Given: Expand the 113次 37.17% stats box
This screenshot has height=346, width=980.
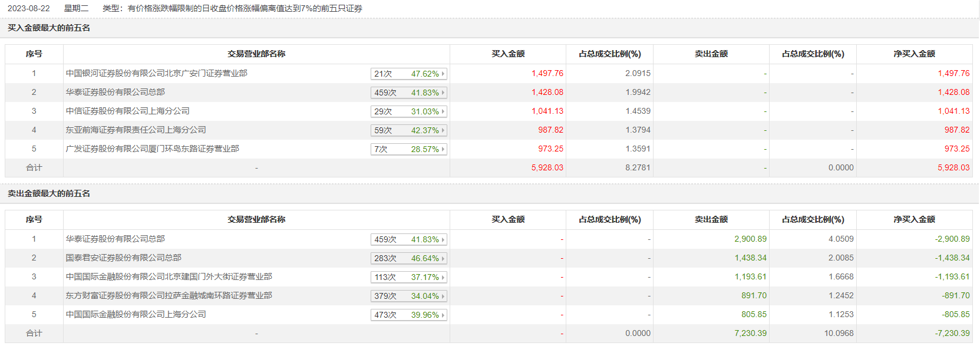Looking at the screenshot, I should pos(408,277).
